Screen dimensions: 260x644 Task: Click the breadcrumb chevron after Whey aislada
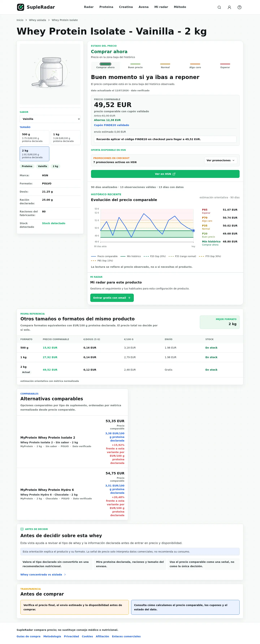tap(49, 20)
